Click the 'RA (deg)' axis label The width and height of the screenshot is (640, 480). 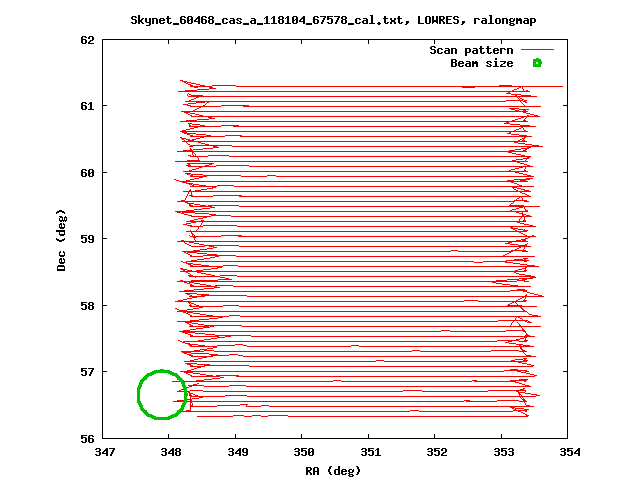(333, 471)
